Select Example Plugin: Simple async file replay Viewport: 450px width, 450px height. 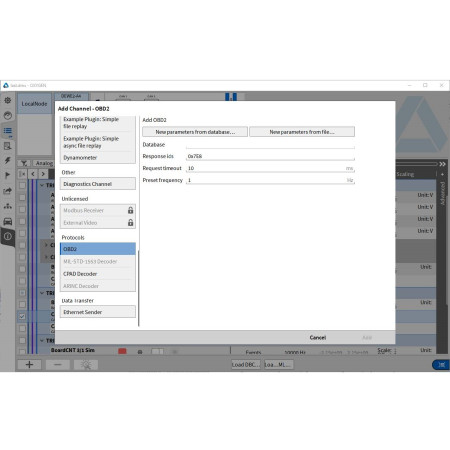98,142
